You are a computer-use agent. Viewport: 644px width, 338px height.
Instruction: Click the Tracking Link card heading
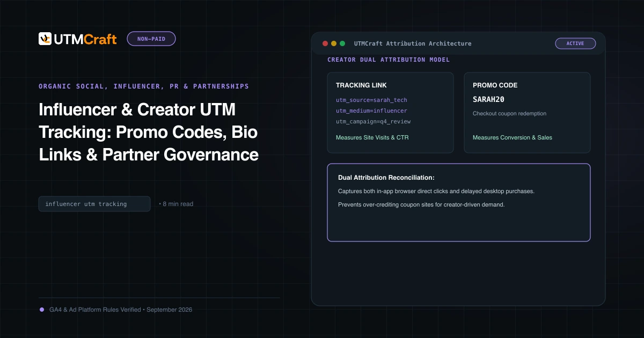coord(361,85)
